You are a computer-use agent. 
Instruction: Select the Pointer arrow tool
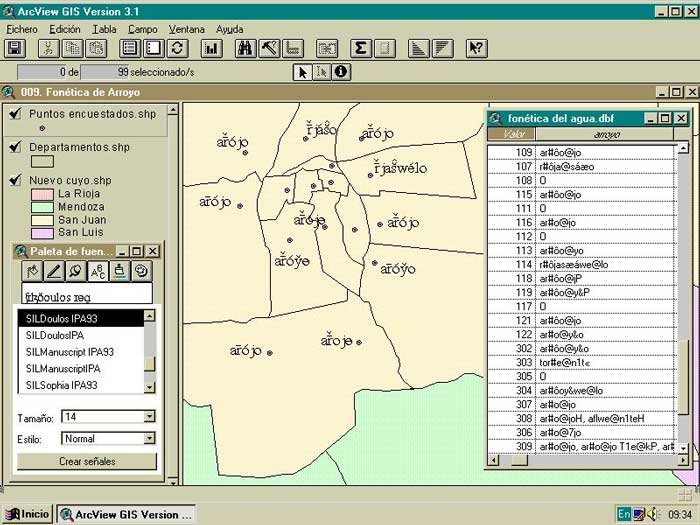[x=303, y=72]
